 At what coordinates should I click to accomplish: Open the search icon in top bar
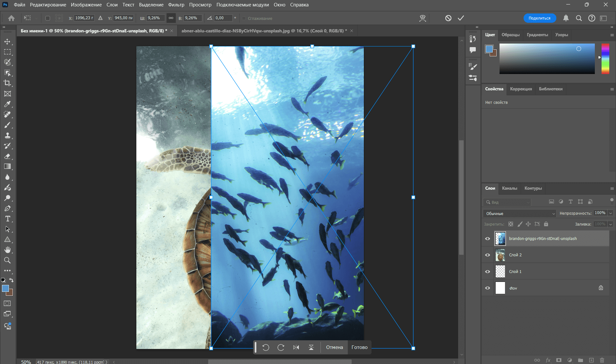click(x=579, y=18)
